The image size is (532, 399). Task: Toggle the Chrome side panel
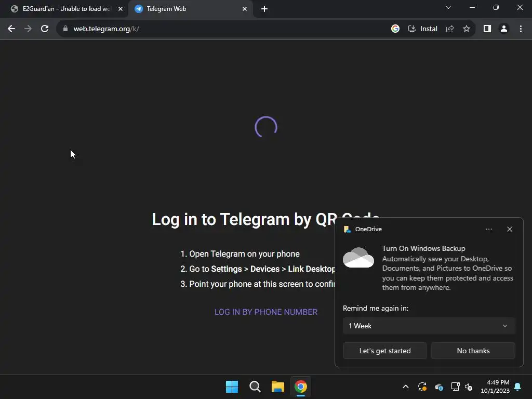(487, 29)
